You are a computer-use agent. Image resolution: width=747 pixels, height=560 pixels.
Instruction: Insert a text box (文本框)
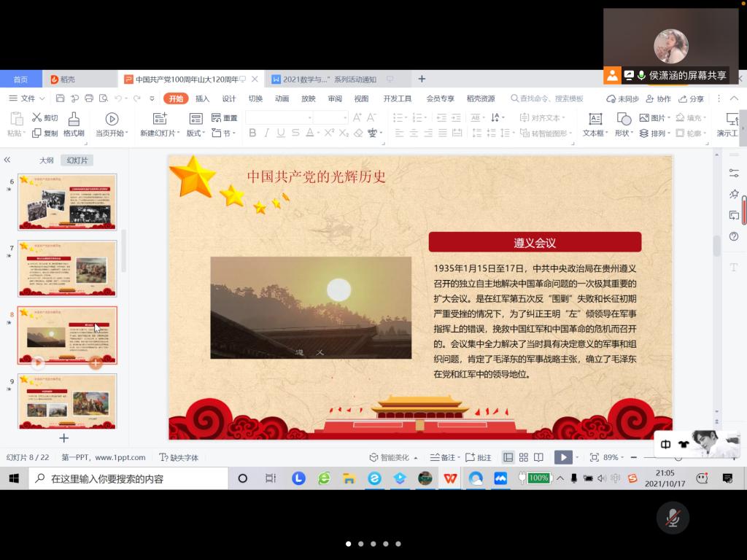coord(595,119)
